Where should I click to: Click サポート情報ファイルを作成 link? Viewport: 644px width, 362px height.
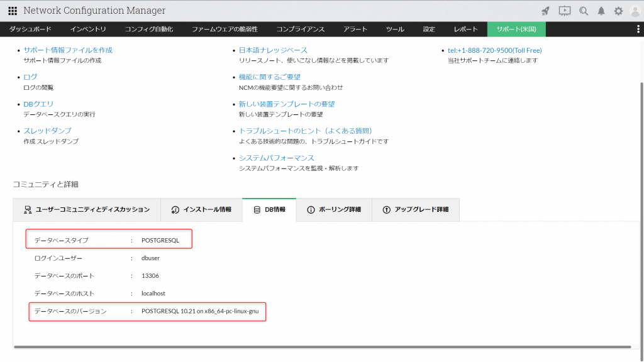coord(68,50)
